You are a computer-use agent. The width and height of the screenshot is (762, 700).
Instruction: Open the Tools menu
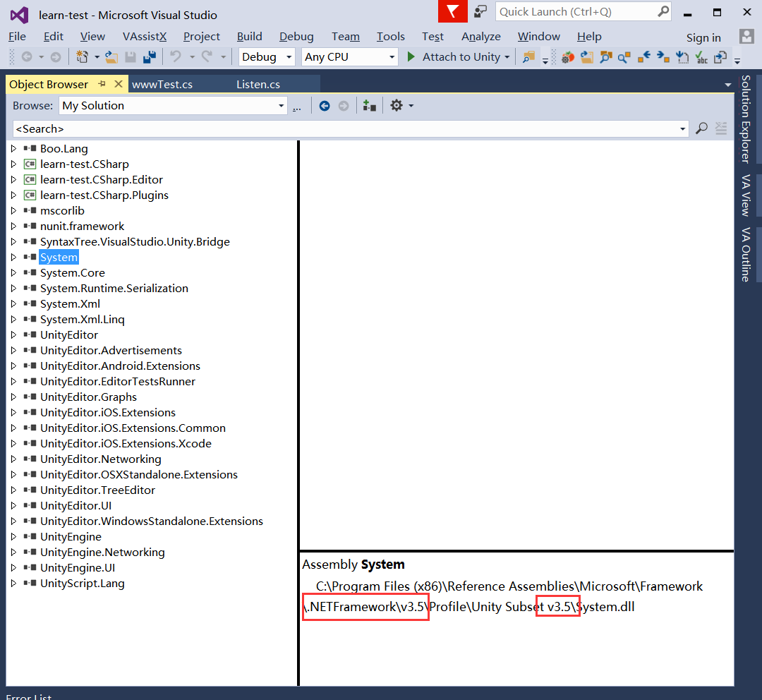(390, 37)
